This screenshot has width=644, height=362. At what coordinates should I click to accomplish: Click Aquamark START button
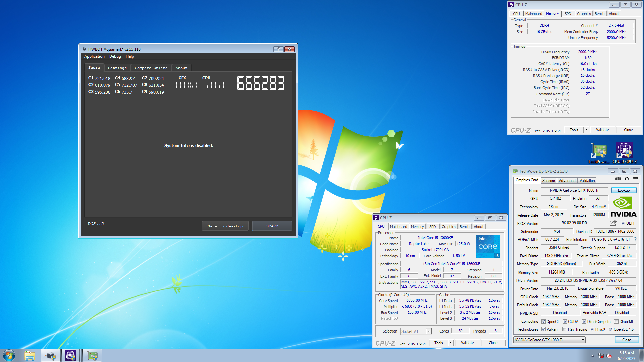[x=272, y=226]
